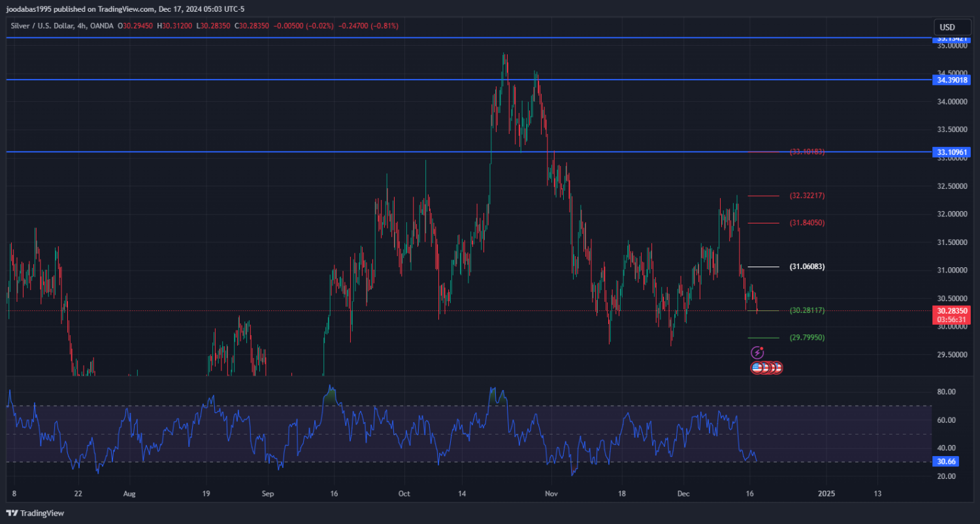Select the 33.10961 blue price label
This screenshot has height=524, width=980.
[952, 152]
